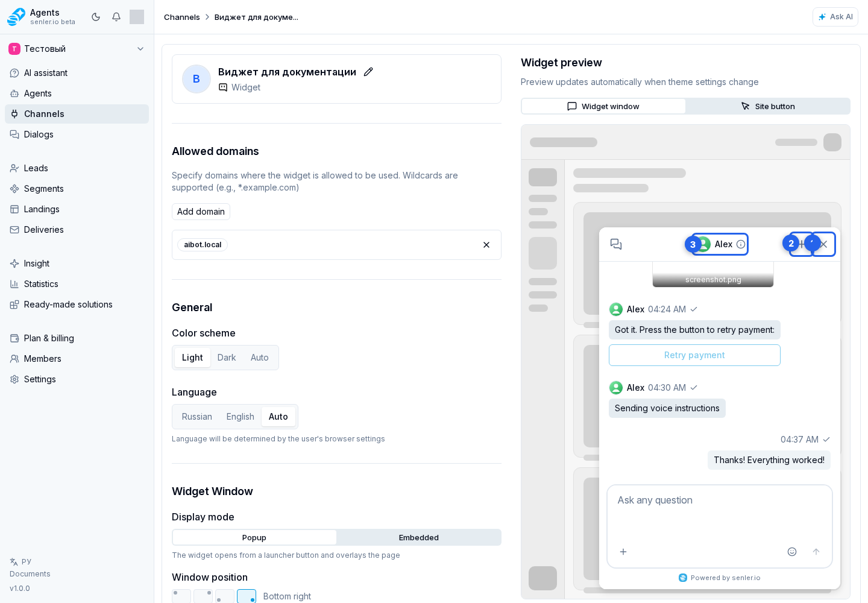Toggle dark mode moon icon
This screenshot has height=603, width=868.
pos(96,17)
